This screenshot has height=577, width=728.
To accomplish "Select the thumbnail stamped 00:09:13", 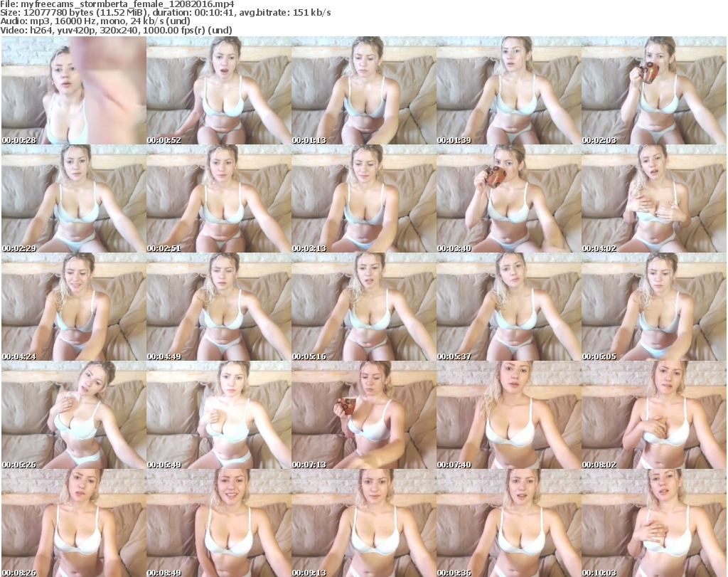I will click(x=363, y=523).
